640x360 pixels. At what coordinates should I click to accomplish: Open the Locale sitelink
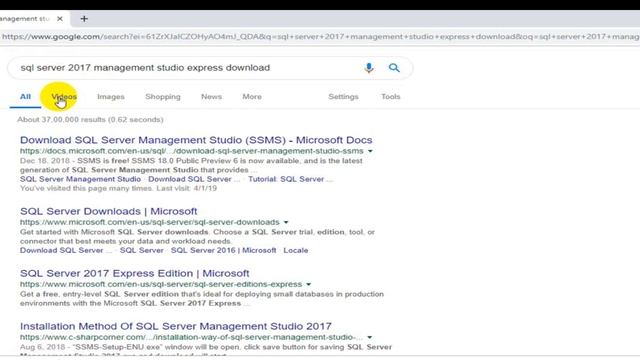click(296, 251)
